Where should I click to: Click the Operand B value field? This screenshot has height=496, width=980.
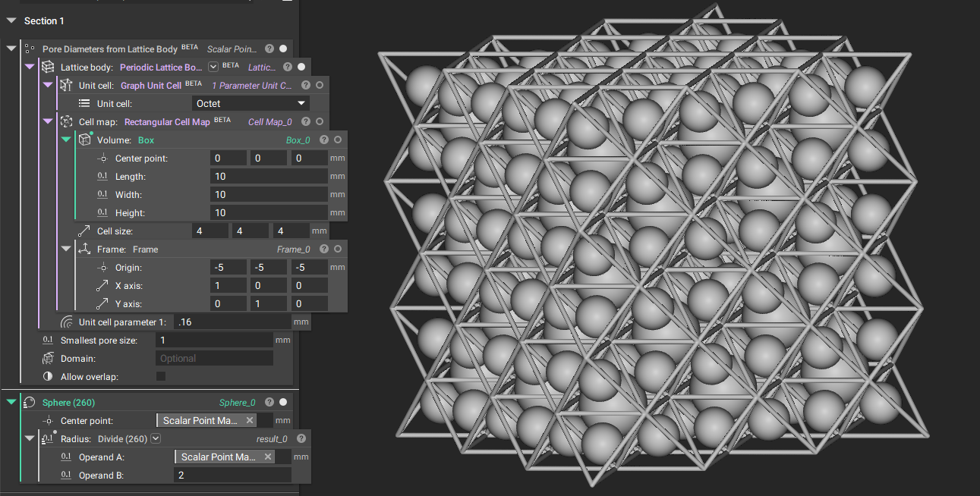coord(232,475)
